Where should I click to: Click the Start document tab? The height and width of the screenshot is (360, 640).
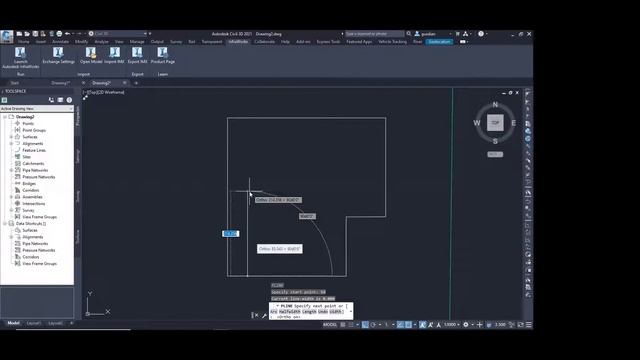pos(15,83)
